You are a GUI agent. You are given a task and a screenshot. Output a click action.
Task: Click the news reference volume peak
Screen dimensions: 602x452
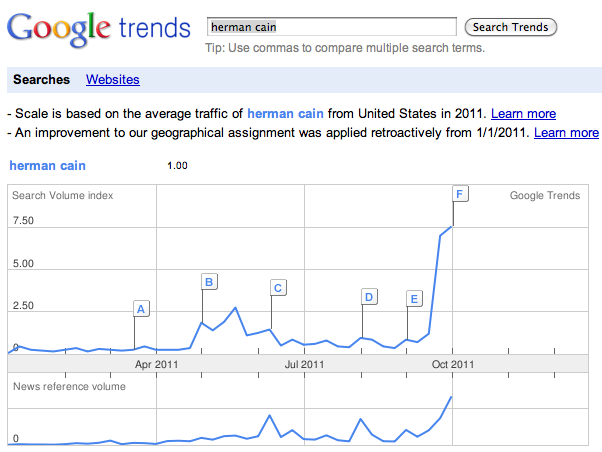click(x=452, y=397)
